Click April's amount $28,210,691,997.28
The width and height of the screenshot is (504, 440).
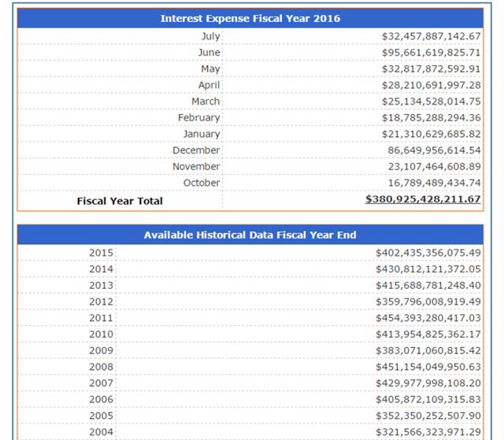pos(431,85)
